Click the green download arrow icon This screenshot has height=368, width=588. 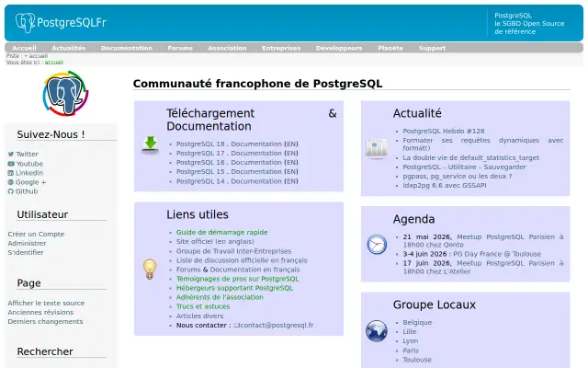(150, 144)
